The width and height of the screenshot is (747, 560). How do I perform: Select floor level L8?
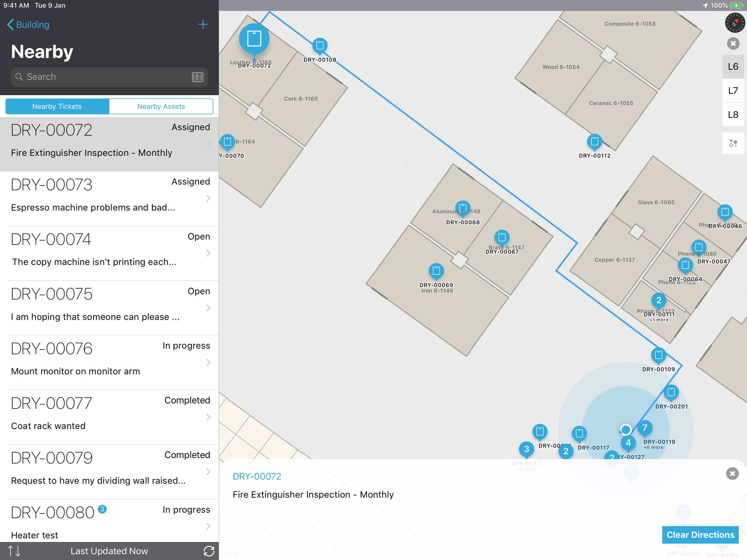(733, 115)
